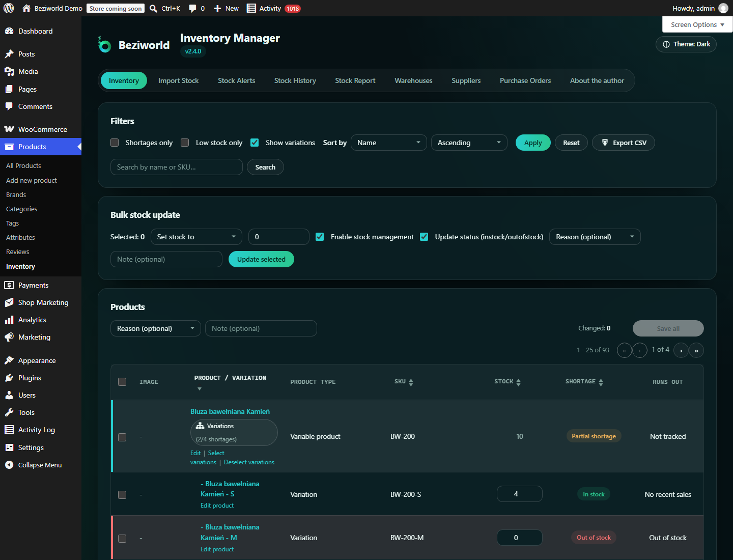Click the Shop Marketing icon
This screenshot has width=733, height=560.
(9, 302)
